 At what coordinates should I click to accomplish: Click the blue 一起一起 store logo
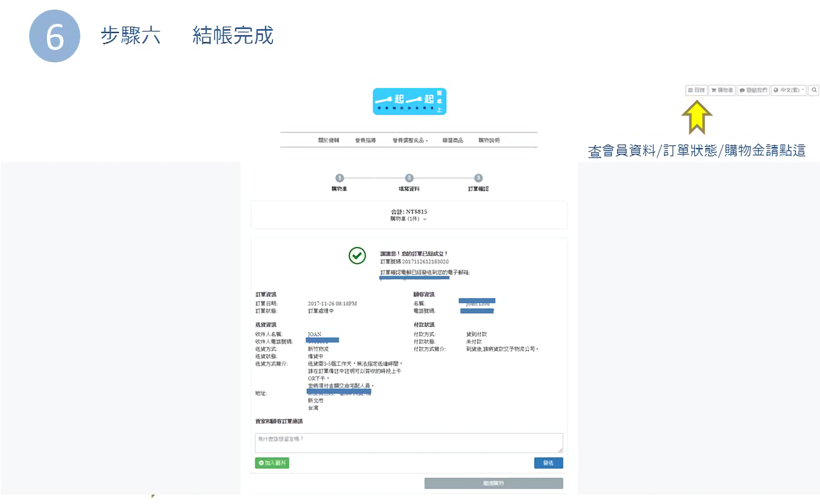coord(409,101)
